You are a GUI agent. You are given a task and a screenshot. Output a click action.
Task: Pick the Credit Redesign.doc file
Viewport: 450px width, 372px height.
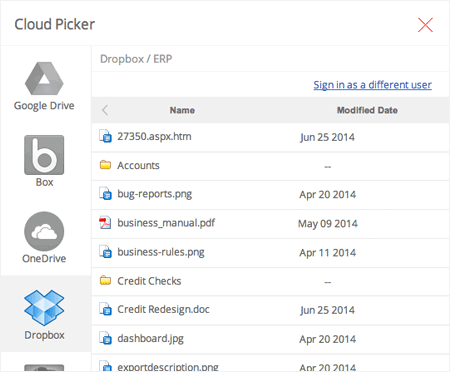[270, 310]
